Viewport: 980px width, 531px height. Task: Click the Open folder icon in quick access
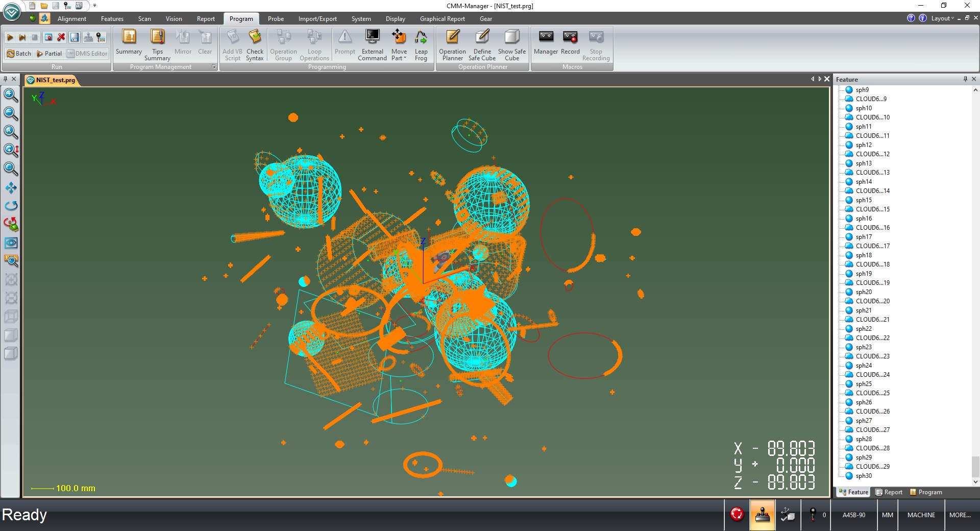(44, 6)
